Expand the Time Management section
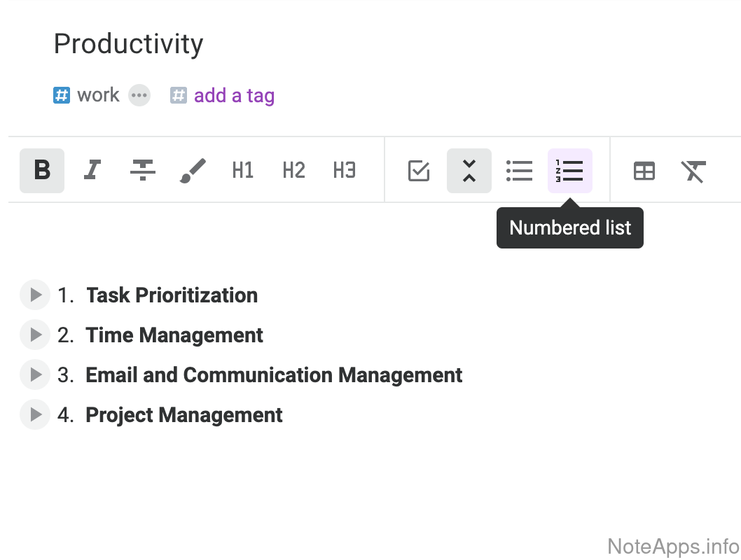 coord(35,335)
